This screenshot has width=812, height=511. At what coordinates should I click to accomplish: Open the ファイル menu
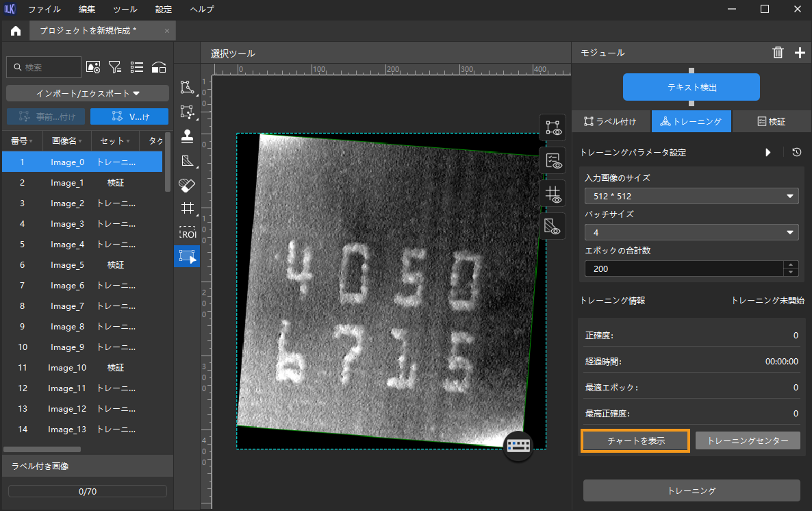coord(44,10)
